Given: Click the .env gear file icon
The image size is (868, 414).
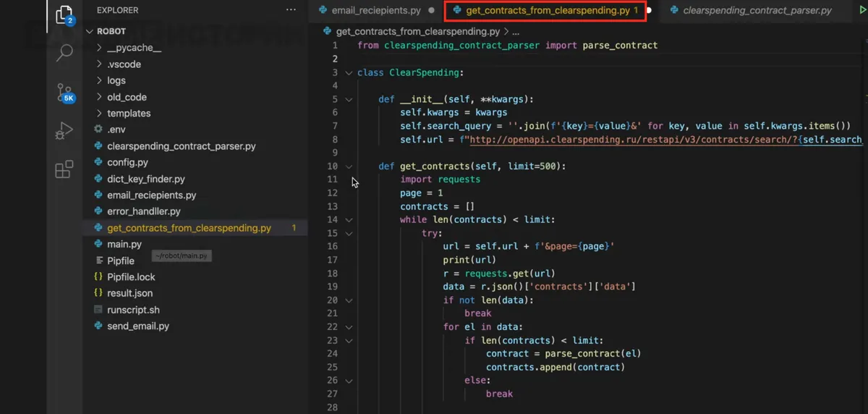Looking at the screenshot, I should click(99, 130).
